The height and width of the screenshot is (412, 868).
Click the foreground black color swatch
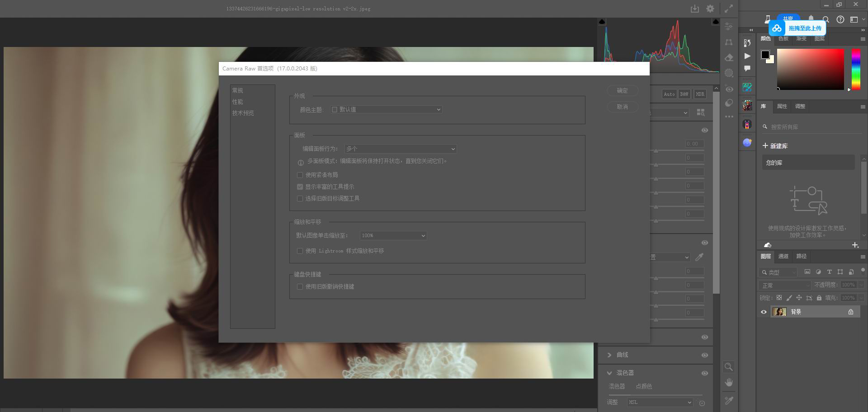point(765,55)
